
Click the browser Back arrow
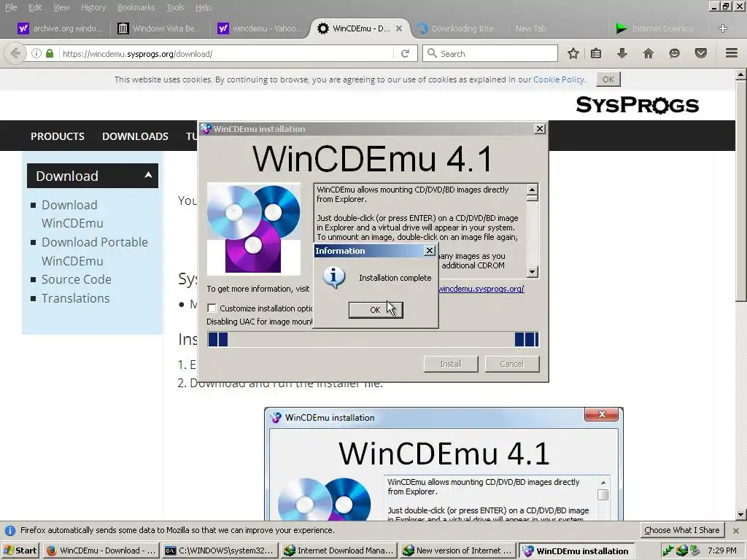tap(15, 53)
